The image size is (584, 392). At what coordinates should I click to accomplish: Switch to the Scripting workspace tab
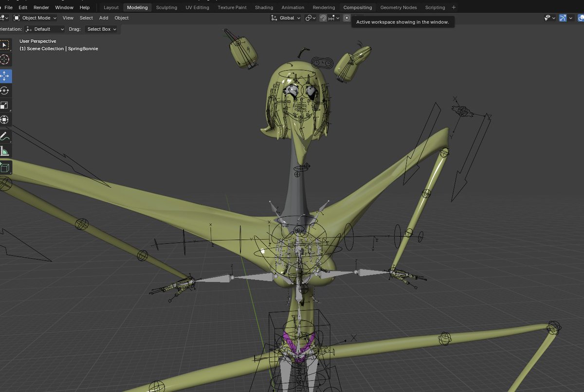(435, 7)
